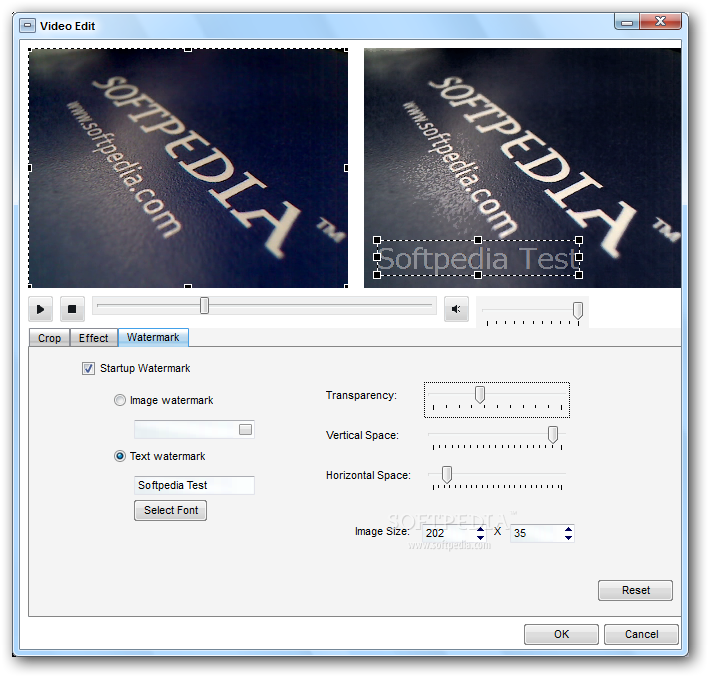Open the Video Edit window system menu icon
The image size is (709, 677).
27,26
